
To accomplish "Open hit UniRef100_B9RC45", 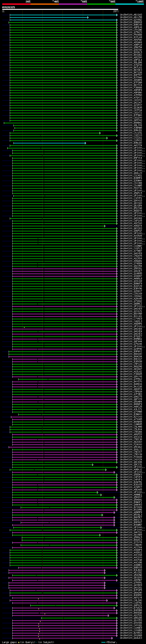I will click(x=131, y=25).
